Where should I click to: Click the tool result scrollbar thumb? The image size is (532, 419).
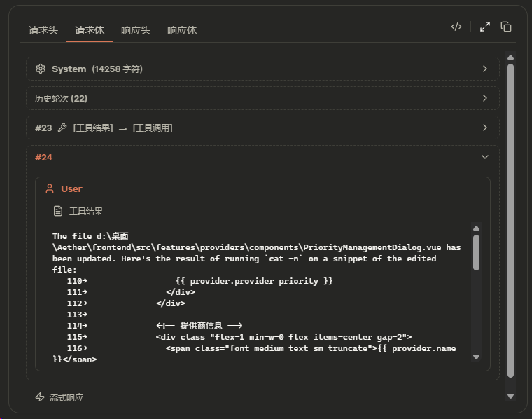pyautogui.click(x=477, y=252)
